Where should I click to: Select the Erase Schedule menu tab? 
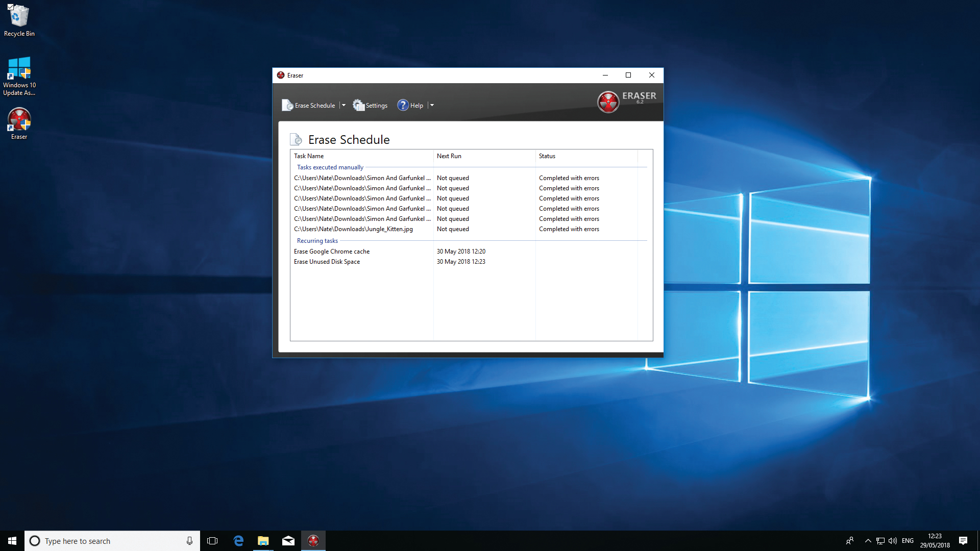click(x=315, y=104)
